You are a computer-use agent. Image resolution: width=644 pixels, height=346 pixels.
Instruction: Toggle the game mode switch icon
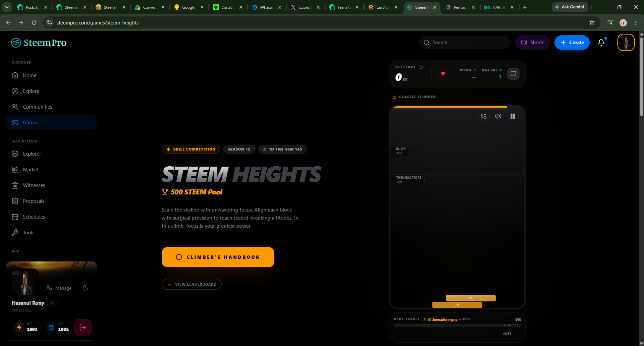(484, 116)
